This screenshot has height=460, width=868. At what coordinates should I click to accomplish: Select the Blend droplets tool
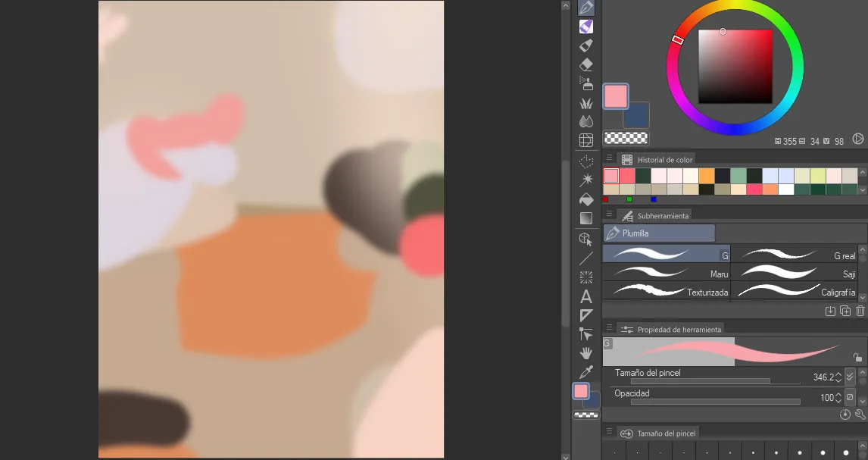pyautogui.click(x=585, y=121)
